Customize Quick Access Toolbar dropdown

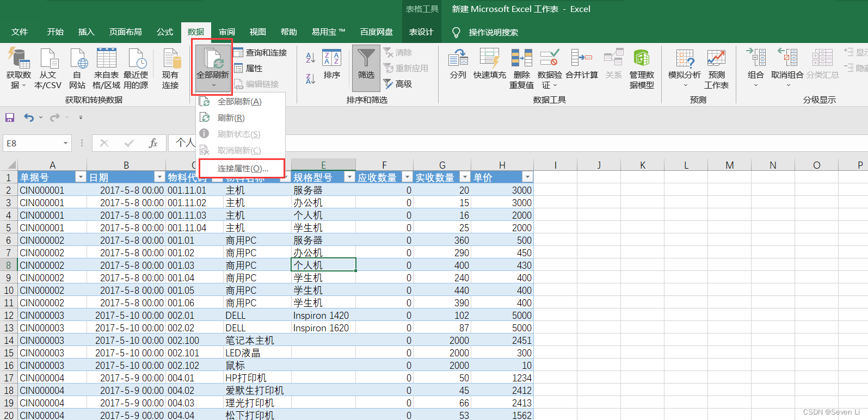pos(81,118)
